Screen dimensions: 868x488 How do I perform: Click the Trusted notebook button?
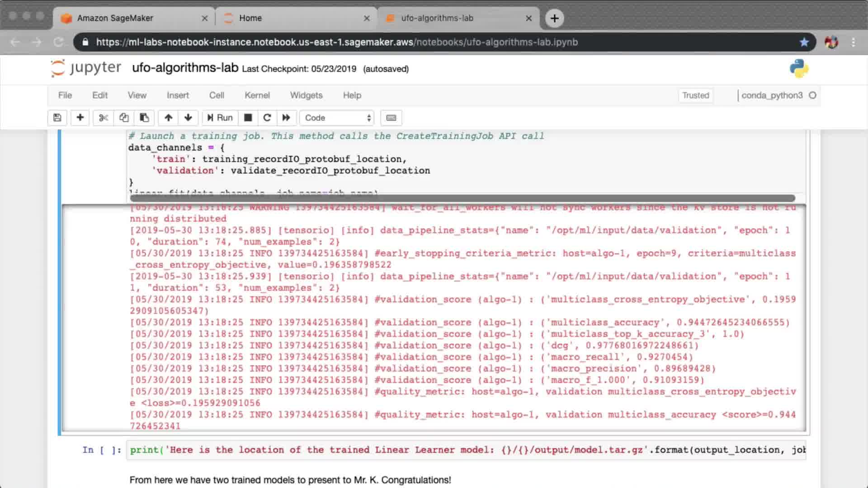pos(695,95)
